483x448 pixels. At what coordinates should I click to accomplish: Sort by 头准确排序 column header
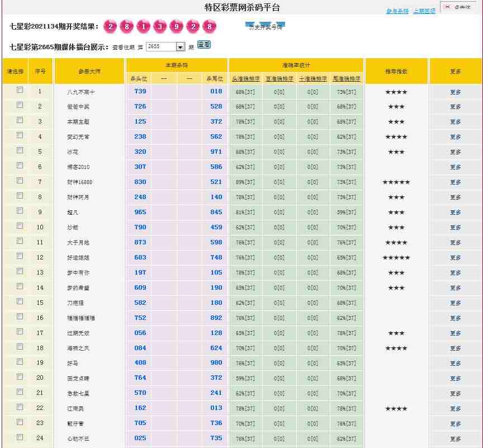click(246, 79)
